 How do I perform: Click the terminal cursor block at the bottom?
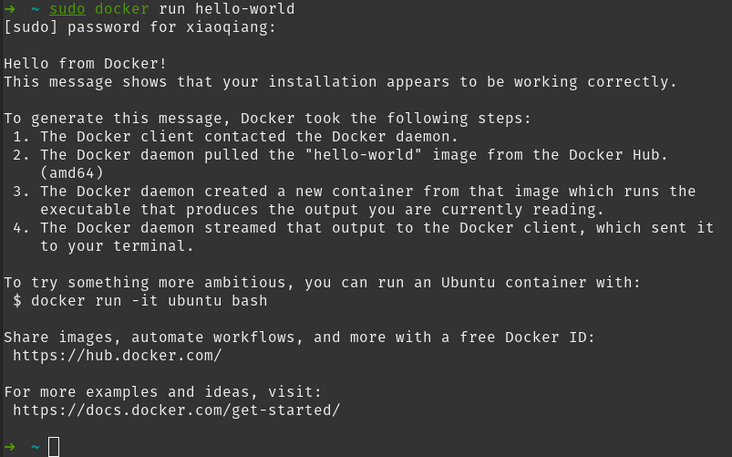coord(54,446)
